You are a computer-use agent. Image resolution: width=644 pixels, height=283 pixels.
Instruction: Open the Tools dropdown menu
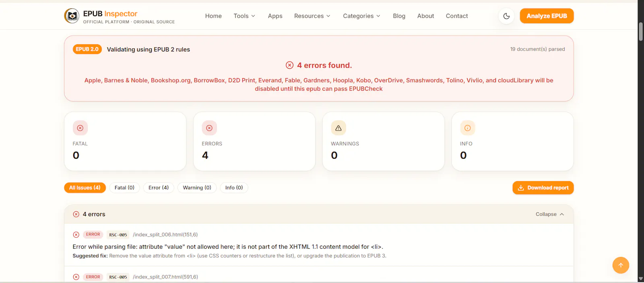tap(244, 16)
